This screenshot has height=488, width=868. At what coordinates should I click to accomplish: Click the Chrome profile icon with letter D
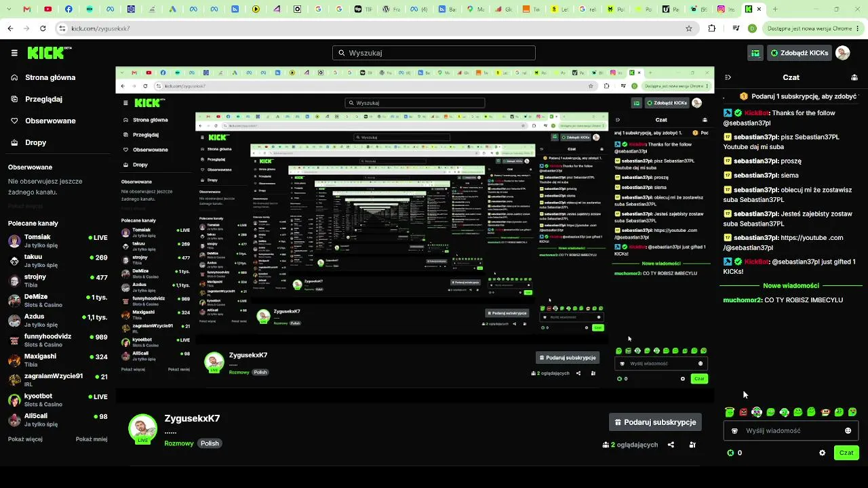coord(752,28)
